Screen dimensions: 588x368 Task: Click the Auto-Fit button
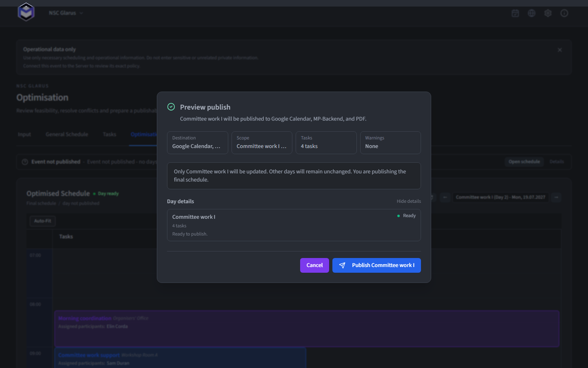pos(43,221)
